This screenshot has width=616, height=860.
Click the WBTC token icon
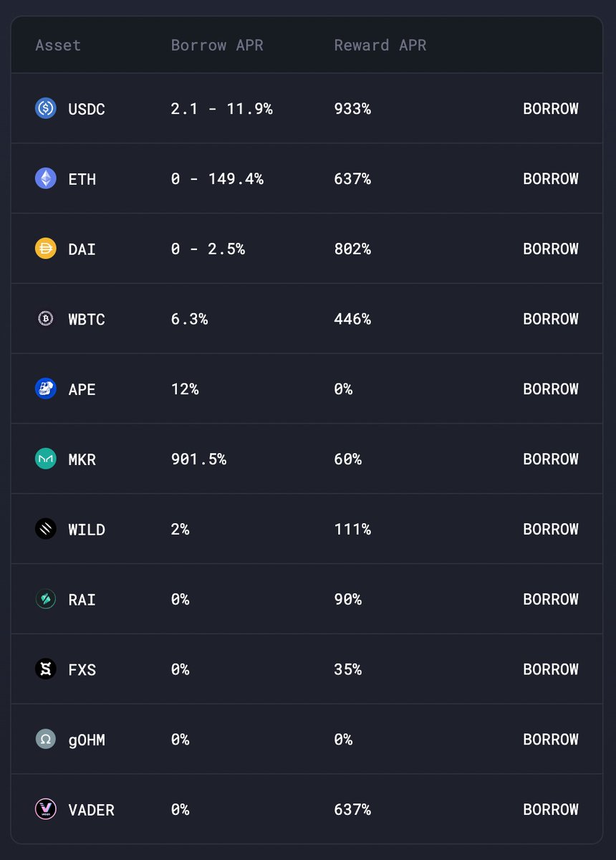point(46,319)
